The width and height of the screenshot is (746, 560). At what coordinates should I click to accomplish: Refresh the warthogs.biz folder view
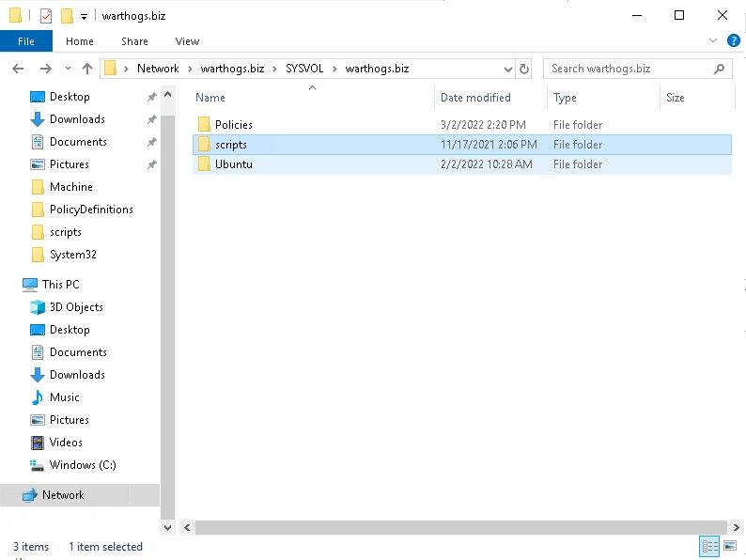[524, 69]
